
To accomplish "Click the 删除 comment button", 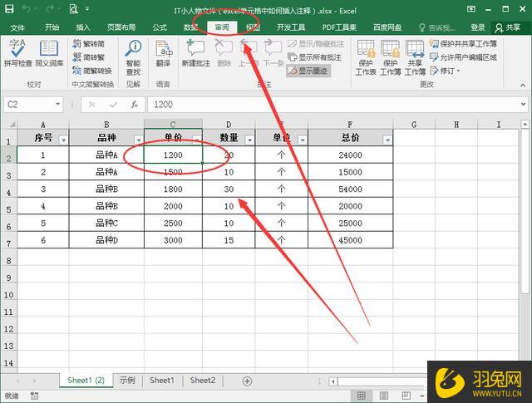I will point(224,52).
